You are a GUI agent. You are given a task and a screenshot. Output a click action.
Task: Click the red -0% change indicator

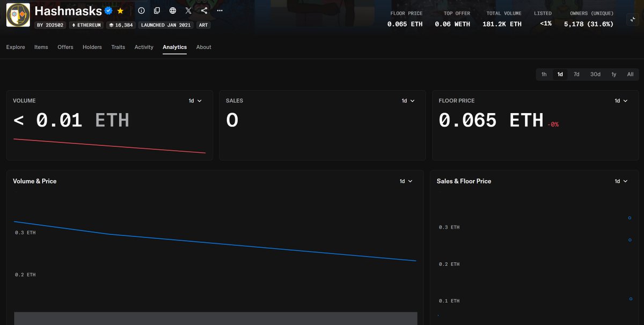553,124
